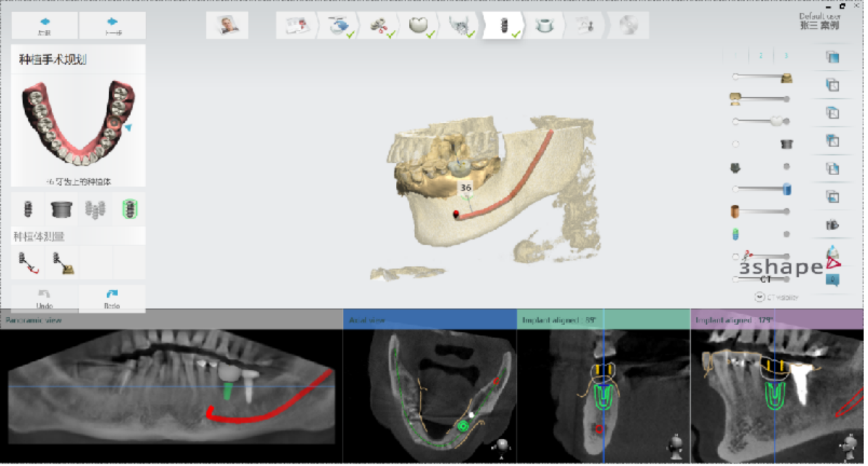This screenshot has height=466, width=868.
Task: Open the surgical guide design step
Action: tap(544, 26)
